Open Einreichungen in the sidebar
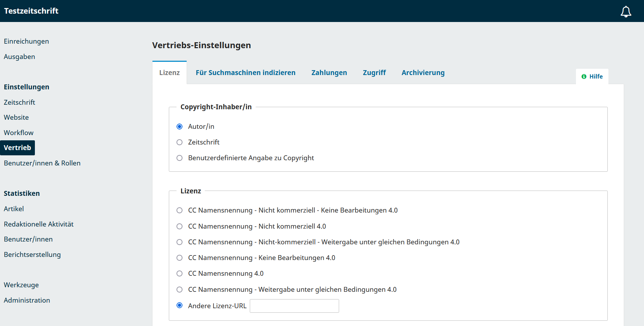 [x=26, y=41]
